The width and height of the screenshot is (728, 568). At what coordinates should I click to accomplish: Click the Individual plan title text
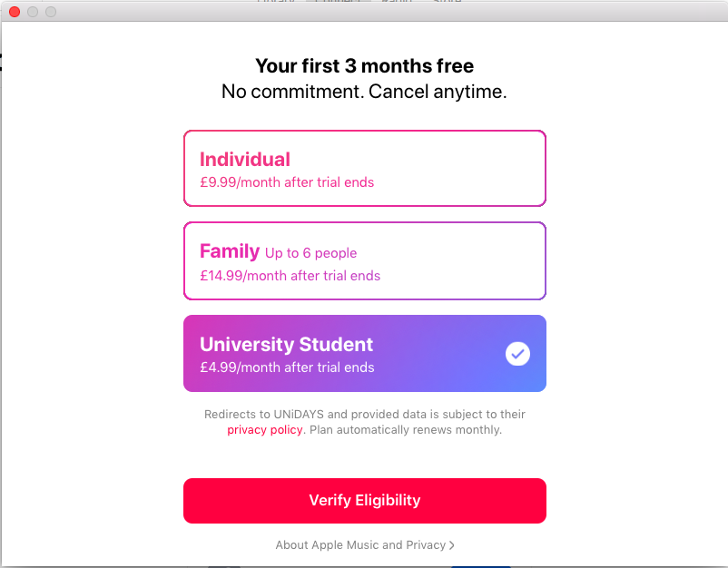245,159
